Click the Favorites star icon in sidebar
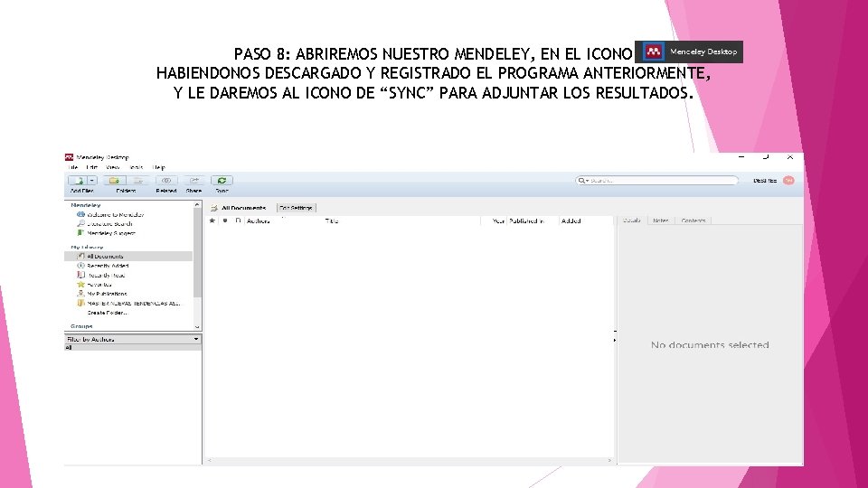 click(x=80, y=284)
